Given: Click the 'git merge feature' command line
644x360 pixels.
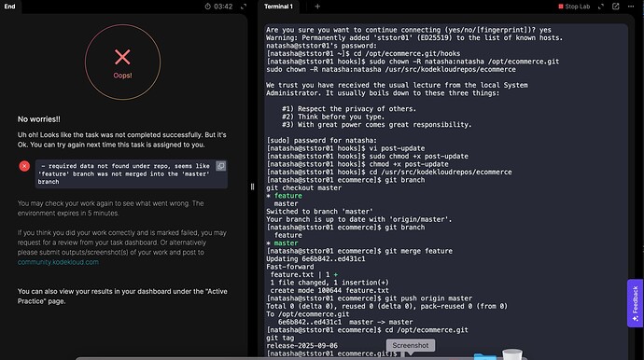Looking at the screenshot, I should [x=359, y=251].
